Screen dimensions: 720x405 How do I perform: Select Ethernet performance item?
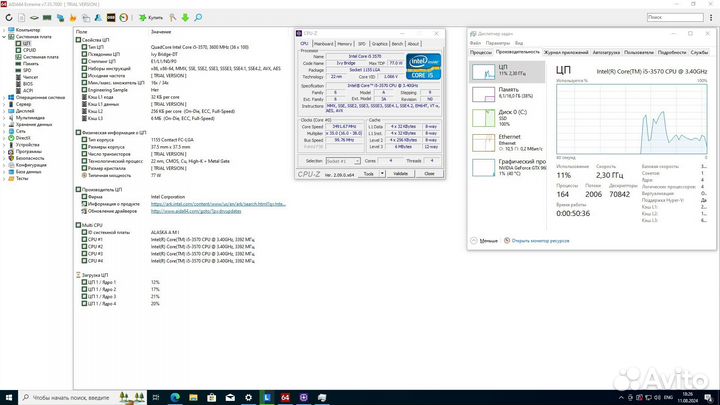pos(507,142)
